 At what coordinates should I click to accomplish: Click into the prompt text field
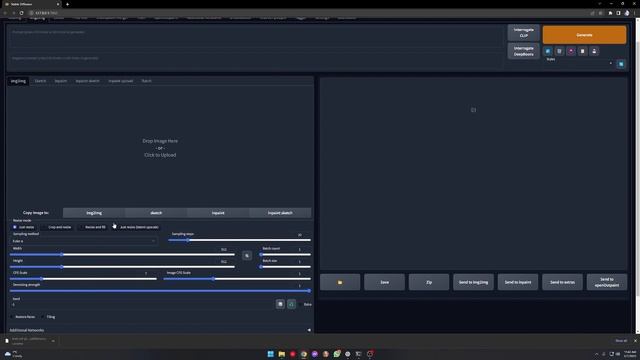(x=256, y=38)
